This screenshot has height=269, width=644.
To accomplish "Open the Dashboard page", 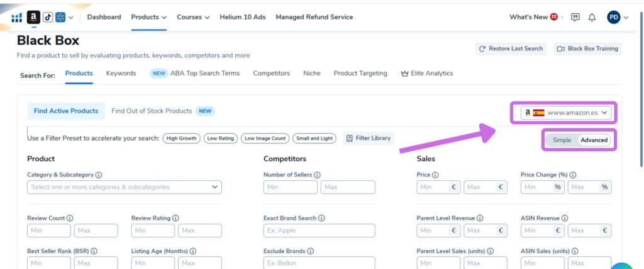I will click(104, 17).
